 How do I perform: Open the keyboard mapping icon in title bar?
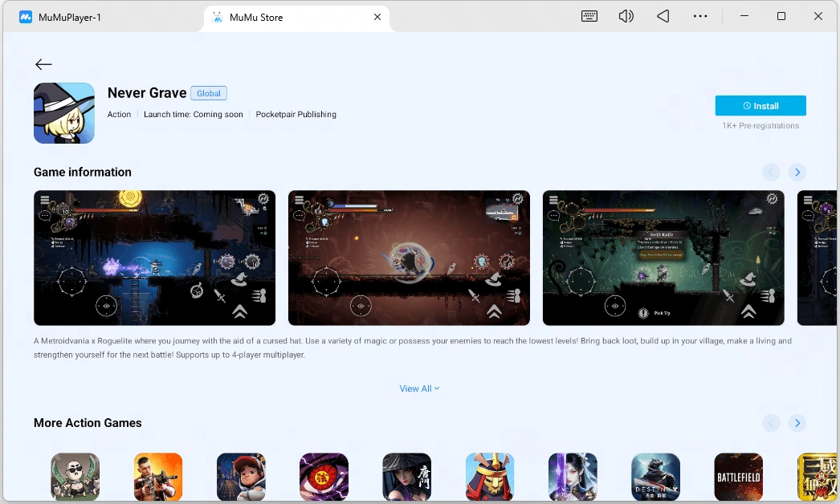pos(589,16)
